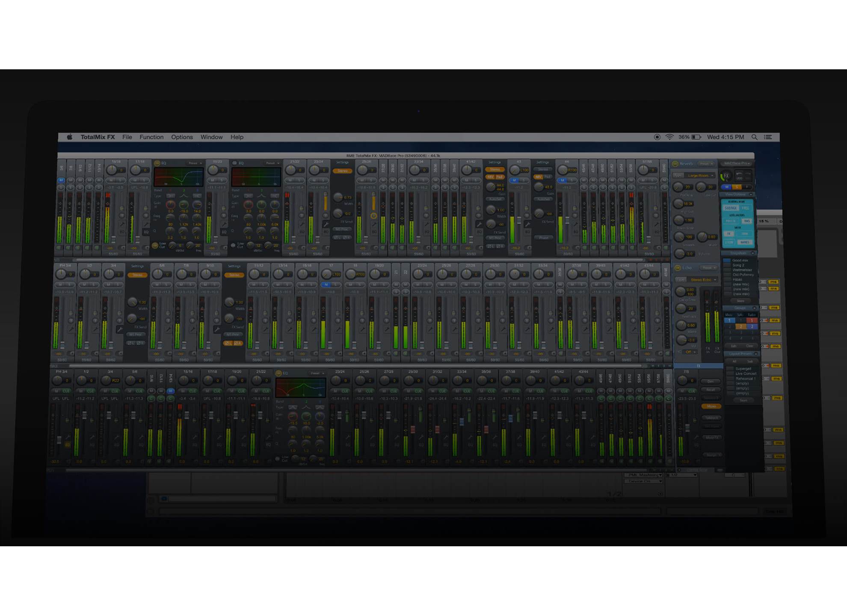Open the TotalMix FX application menu
The height and width of the screenshot is (616, 847).
click(x=98, y=137)
